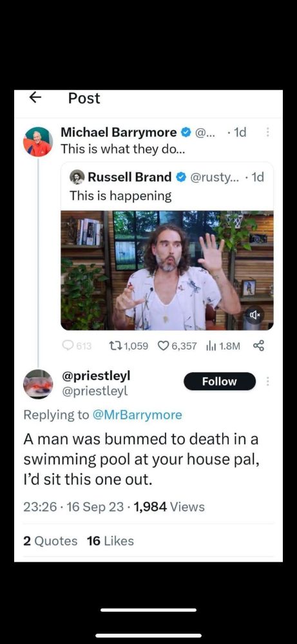View the 16 Likes list
Viewport: 297px width, 644px height.
(111, 541)
